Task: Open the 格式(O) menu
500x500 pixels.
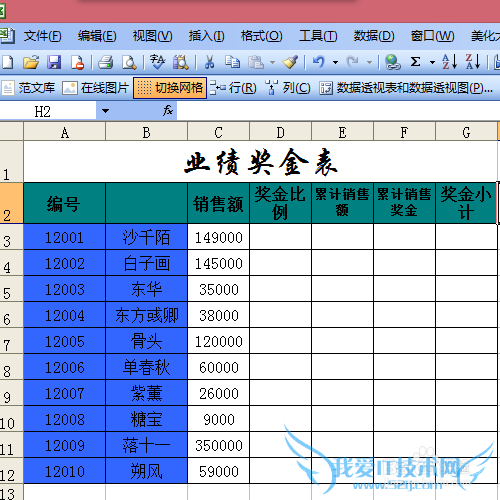Action: point(261,36)
